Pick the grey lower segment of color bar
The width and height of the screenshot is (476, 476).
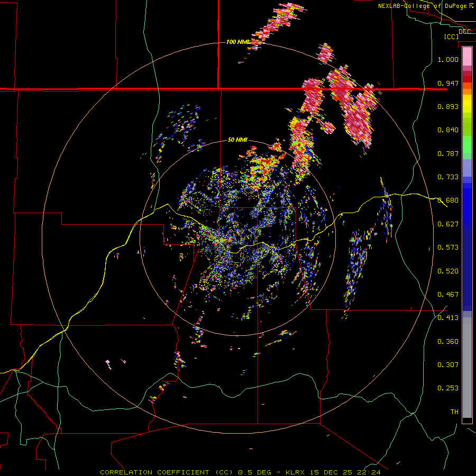[467, 368]
